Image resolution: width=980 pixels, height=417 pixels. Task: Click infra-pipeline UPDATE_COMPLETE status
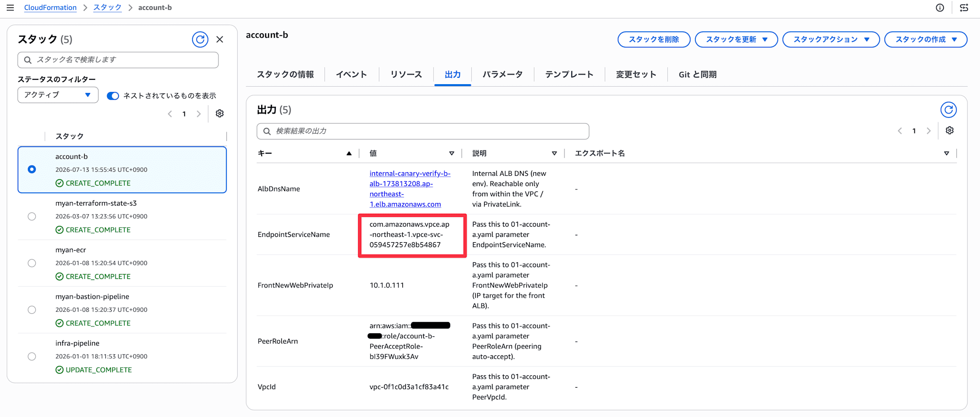point(94,370)
